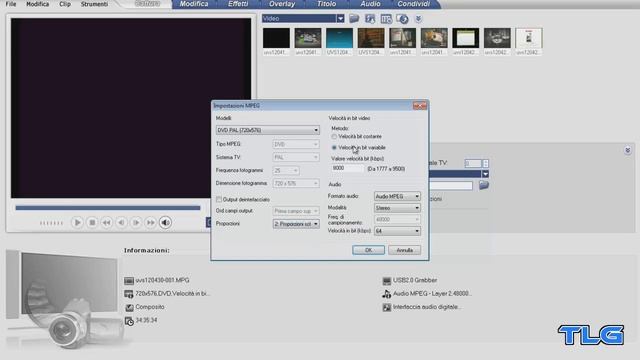The height and width of the screenshot is (360, 640).
Task: Select Velocità bit costante radio button
Action: [x=334, y=137]
